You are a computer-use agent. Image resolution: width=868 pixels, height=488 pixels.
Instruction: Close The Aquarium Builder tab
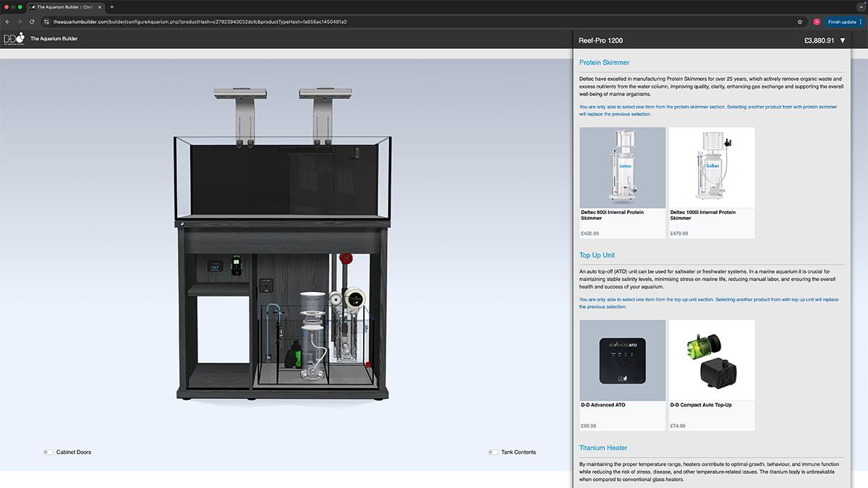point(101,7)
